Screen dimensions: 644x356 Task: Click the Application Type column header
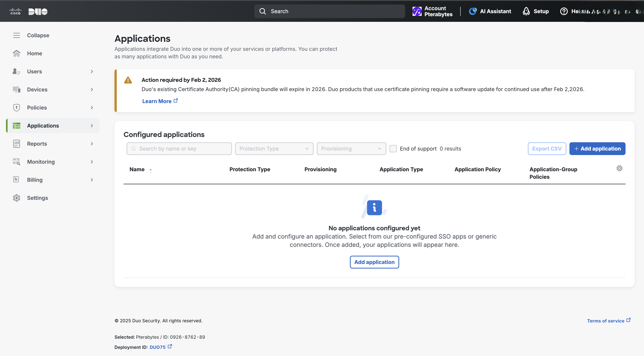(x=401, y=169)
